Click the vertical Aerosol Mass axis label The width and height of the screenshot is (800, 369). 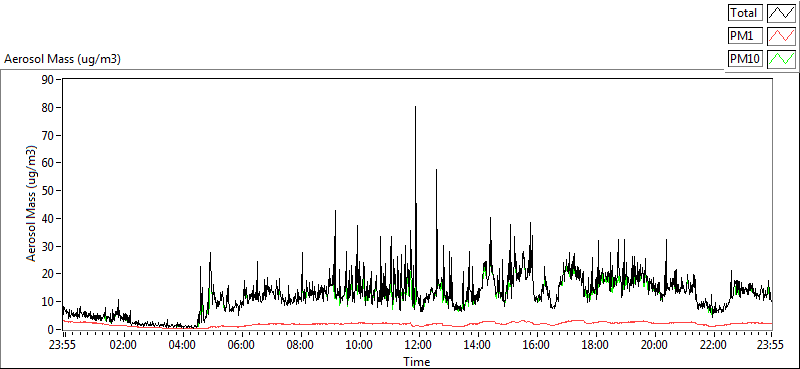coord(32,204)
